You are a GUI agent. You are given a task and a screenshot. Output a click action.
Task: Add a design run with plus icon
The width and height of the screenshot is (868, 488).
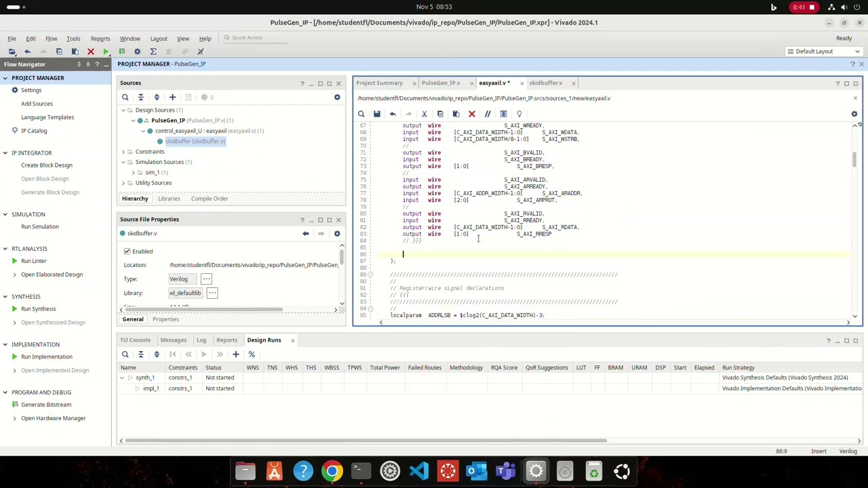(235, 354)
